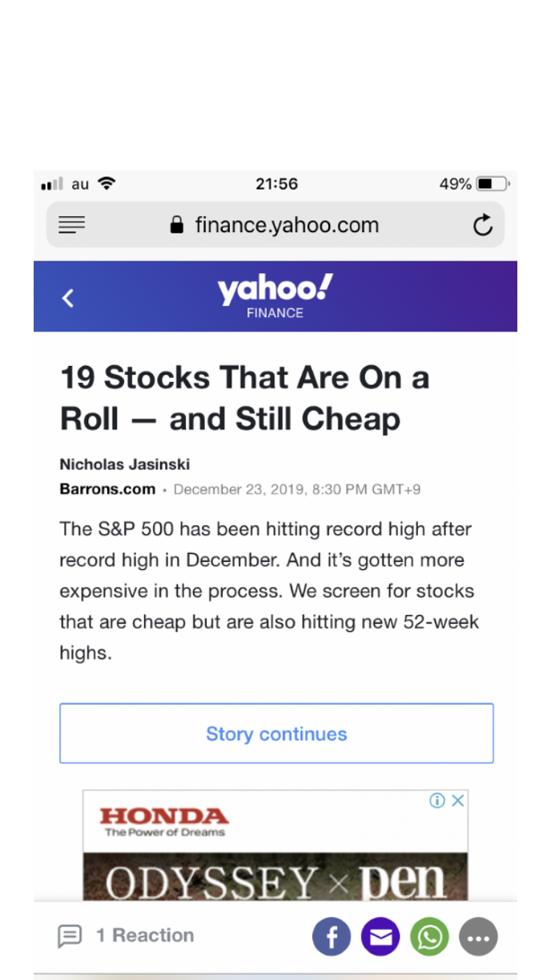Screen dimensions: 551x980
Task: Share article on Facebook
Action: [332, 937]
